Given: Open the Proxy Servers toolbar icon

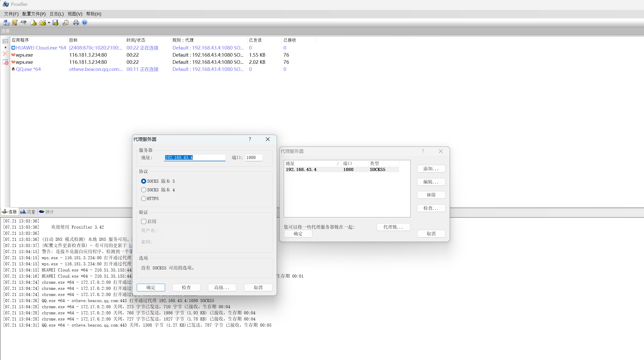Looking at the screenshot, I should [x=6, y=23].
